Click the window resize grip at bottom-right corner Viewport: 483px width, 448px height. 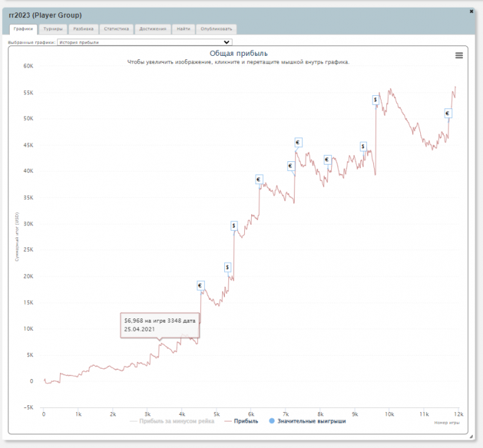click(x=471, y=436)
